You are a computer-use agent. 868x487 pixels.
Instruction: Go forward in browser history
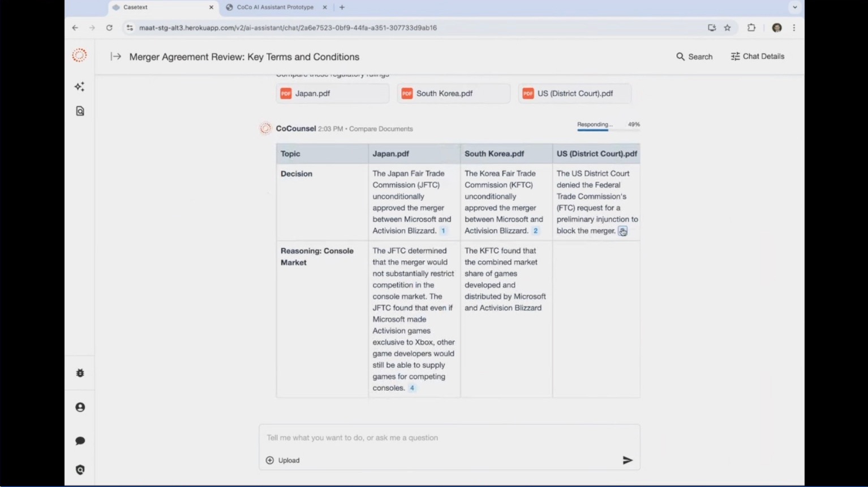[x=92, y=28]
